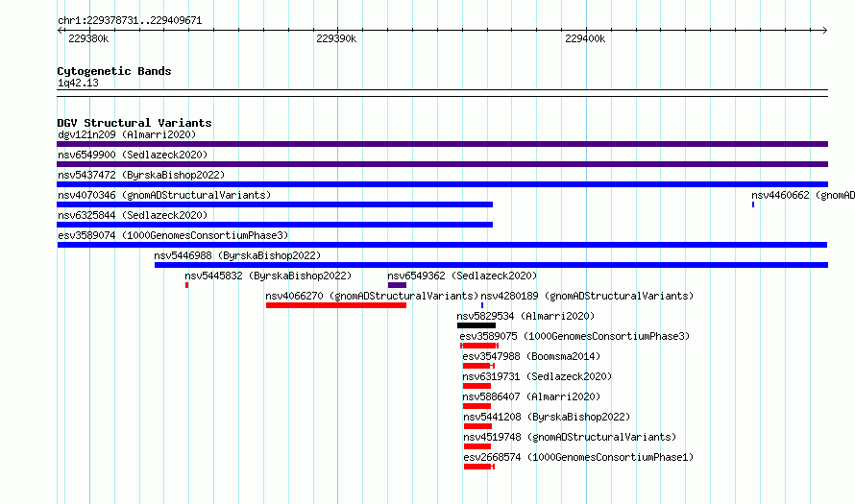The width and height of the screenshot is (855, 504).
Task: Open the nsv6325844 (Sedlazeck2020) label
Action: coord(133,215)
